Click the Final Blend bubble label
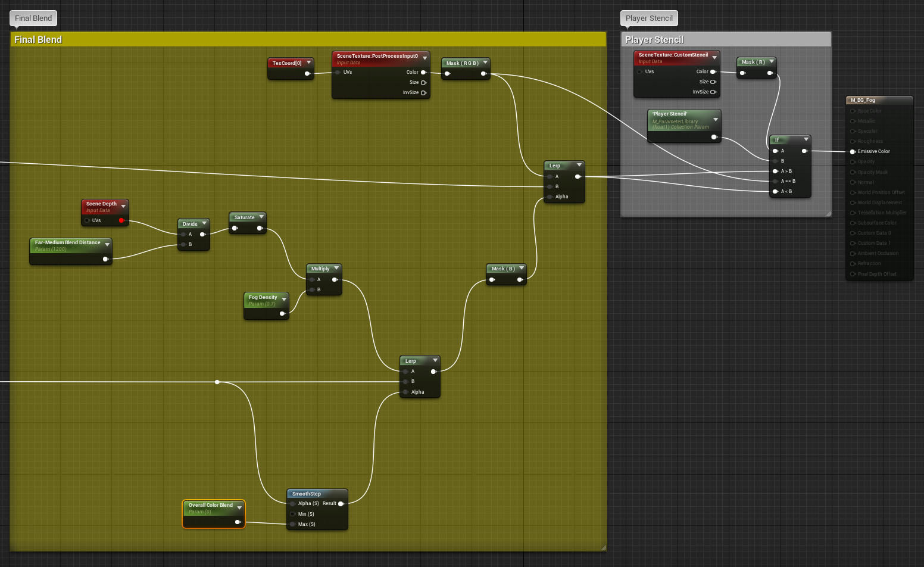Image resolution: width=924 pixels, height=567 pixels. (33, 18)
